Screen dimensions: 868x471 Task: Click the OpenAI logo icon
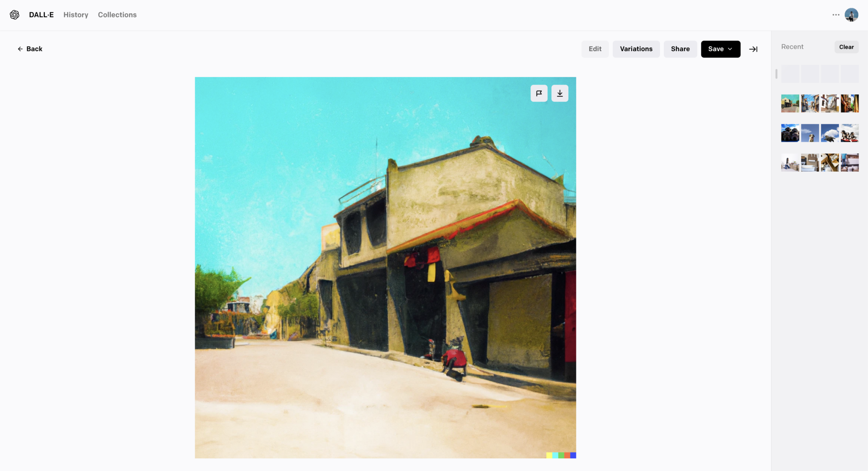point(14,15)
